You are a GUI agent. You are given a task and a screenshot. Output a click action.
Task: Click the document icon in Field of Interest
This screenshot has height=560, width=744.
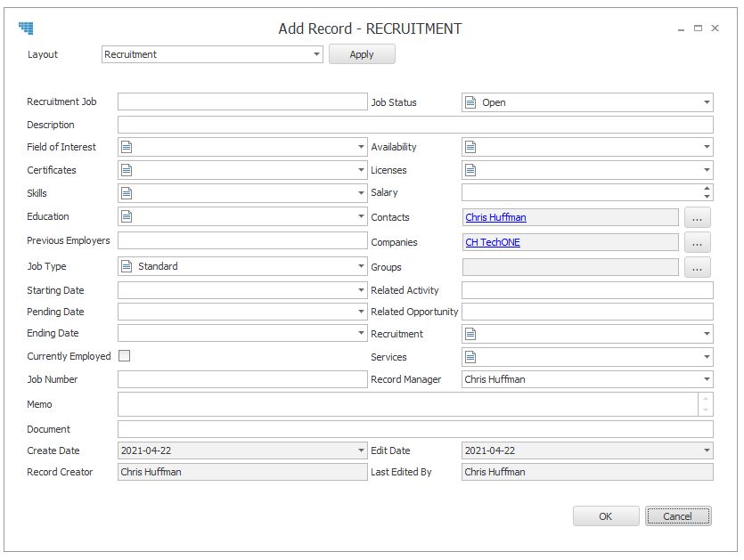tap(127, 147)
